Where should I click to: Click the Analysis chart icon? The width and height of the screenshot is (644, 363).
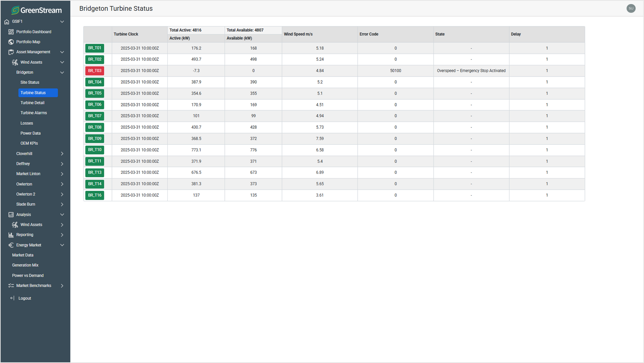(x=11, y=215)
